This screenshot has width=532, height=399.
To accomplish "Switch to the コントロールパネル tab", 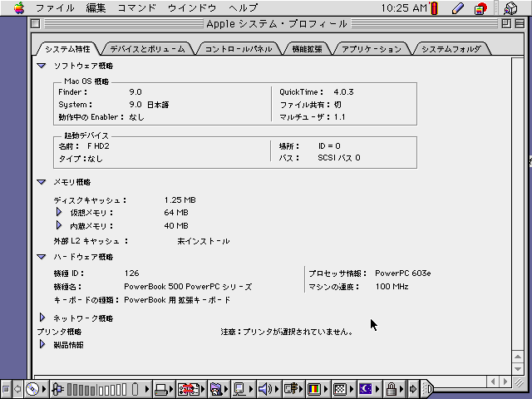I will click(239, 49).
